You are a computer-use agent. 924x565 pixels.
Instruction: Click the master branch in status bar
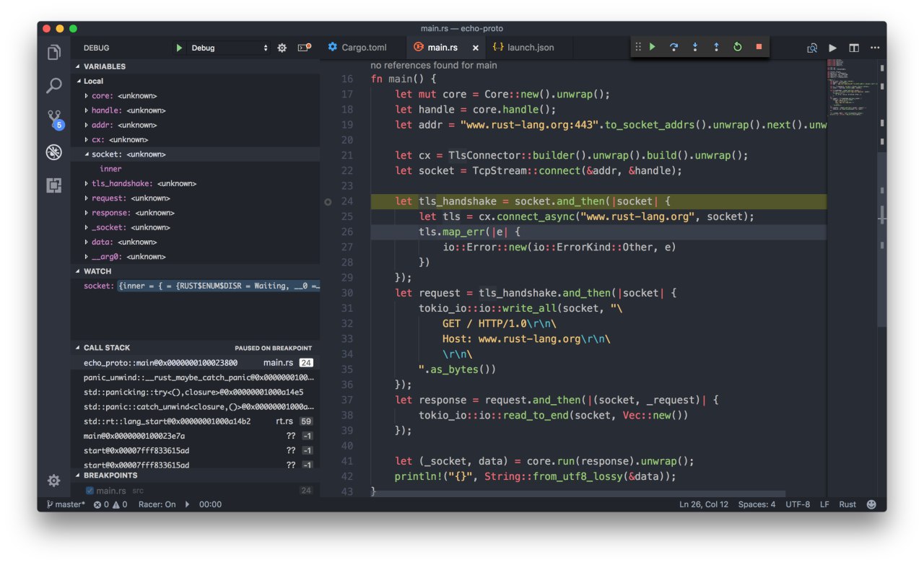[x=66, y=504]
